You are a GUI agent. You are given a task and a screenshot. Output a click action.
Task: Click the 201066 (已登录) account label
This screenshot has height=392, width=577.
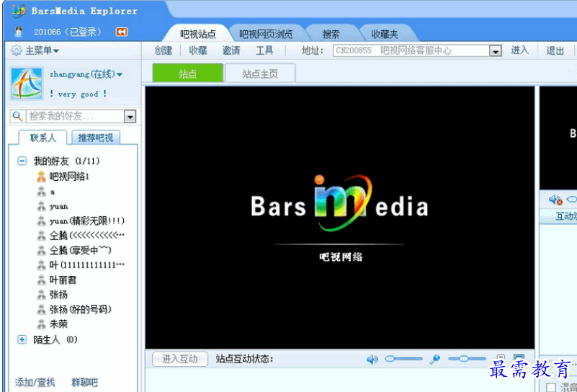coord(67,32)
